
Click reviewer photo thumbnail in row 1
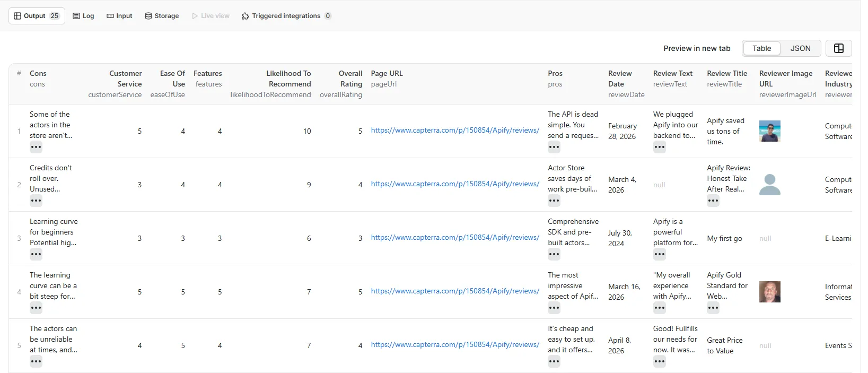(769, 131)
